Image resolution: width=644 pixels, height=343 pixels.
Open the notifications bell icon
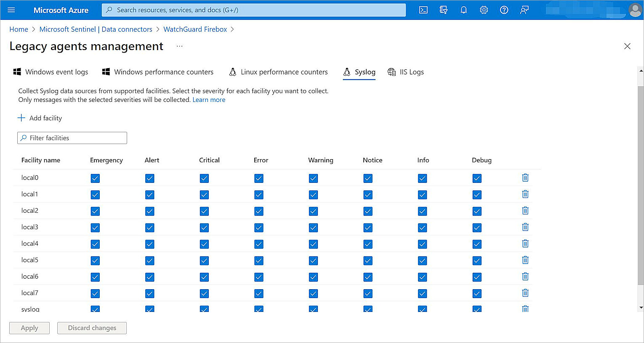click(463, 10)
